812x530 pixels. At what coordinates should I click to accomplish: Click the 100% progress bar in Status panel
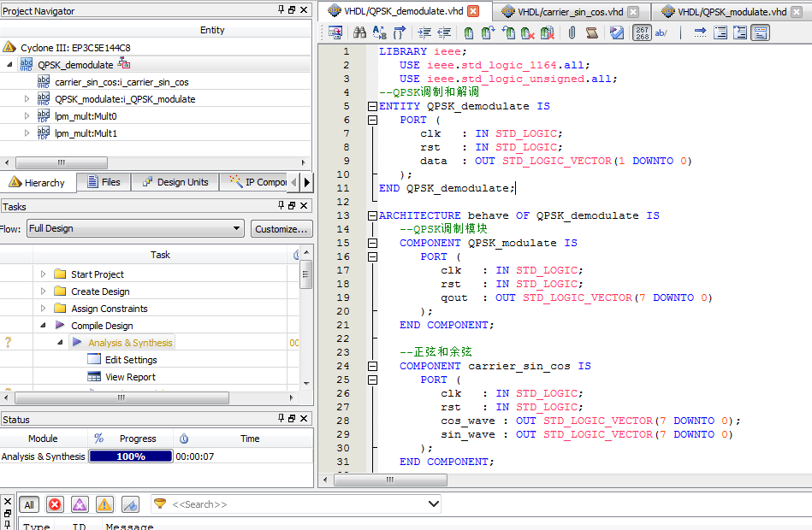(130, 456)
